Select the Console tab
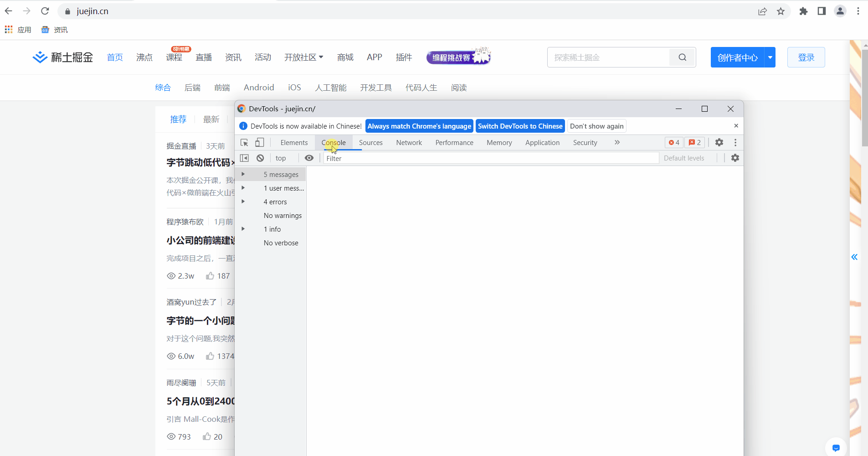Image resolution: width=868 pixels, height=456 pixels. point(334,143)
